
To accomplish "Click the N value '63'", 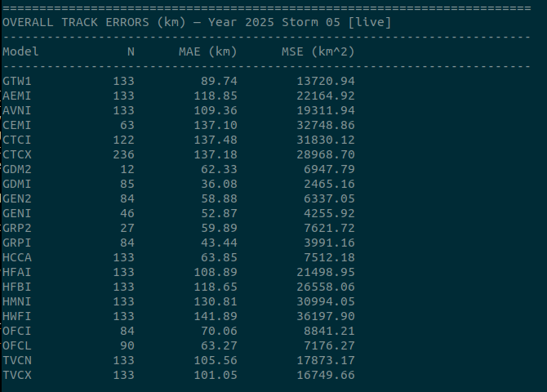I will pyautogui.click(x=127, y=125).
